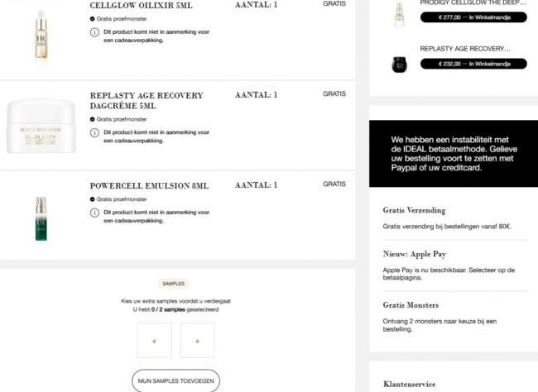
Task: Open Powercell Emulsion green bottle image
Action: 41,219
